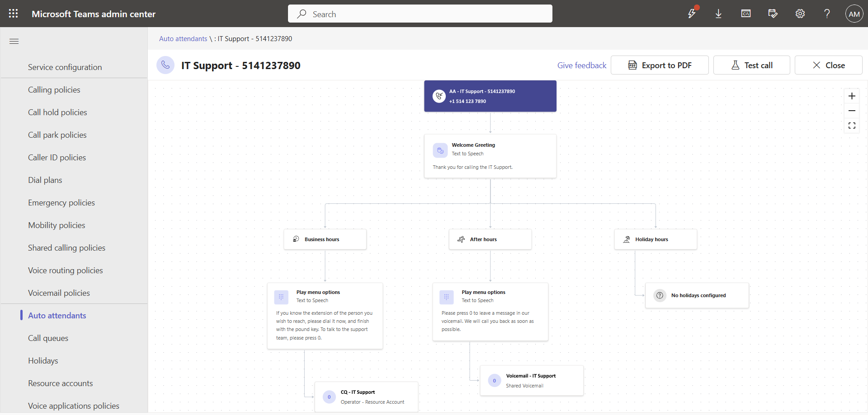
Task: Collapse the hamburger navigation menu
Action: 14,41
